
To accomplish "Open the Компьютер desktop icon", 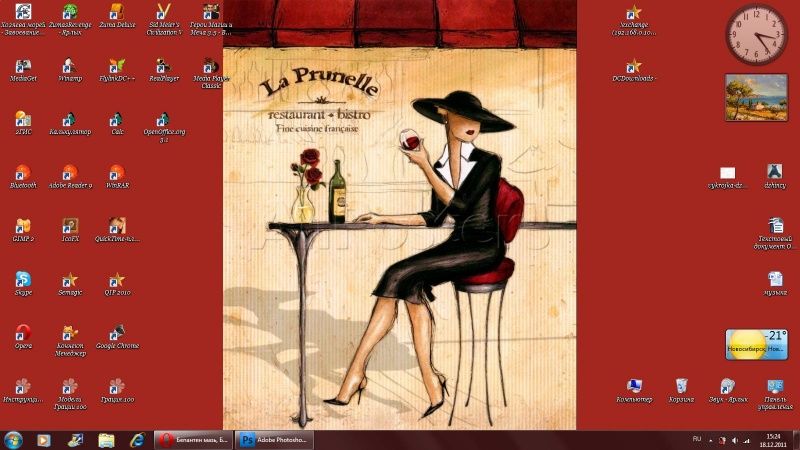I will coord(633,387).
